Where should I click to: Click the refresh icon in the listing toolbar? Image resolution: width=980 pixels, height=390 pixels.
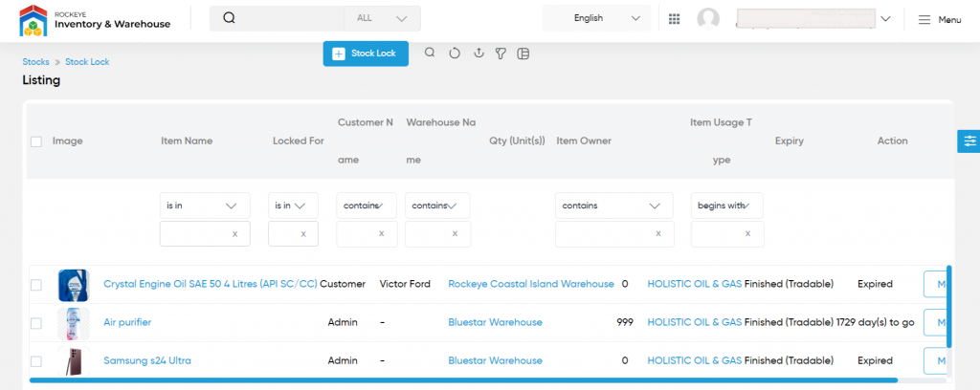[455, 54]
